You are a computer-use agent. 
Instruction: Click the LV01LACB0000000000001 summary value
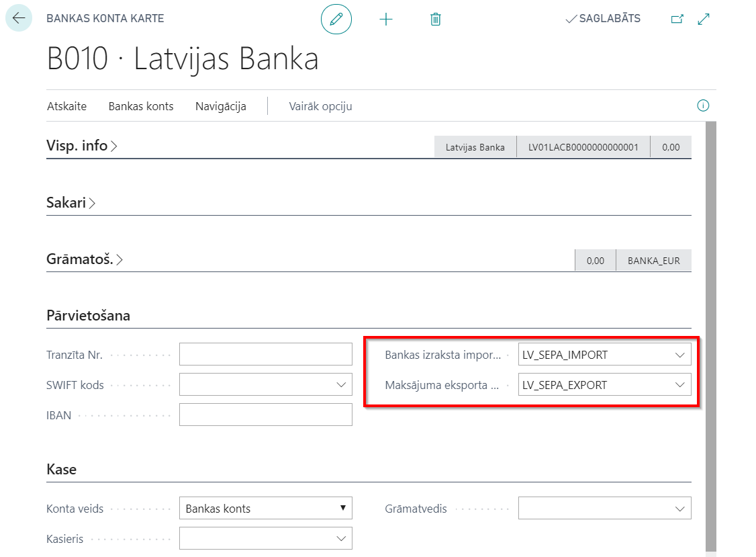tap(583, 147)
